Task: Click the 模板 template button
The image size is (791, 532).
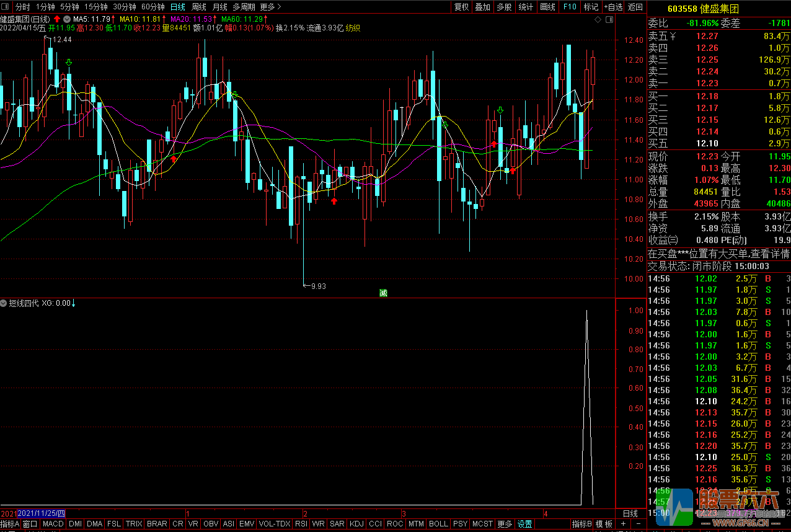Action: point(604,524)
